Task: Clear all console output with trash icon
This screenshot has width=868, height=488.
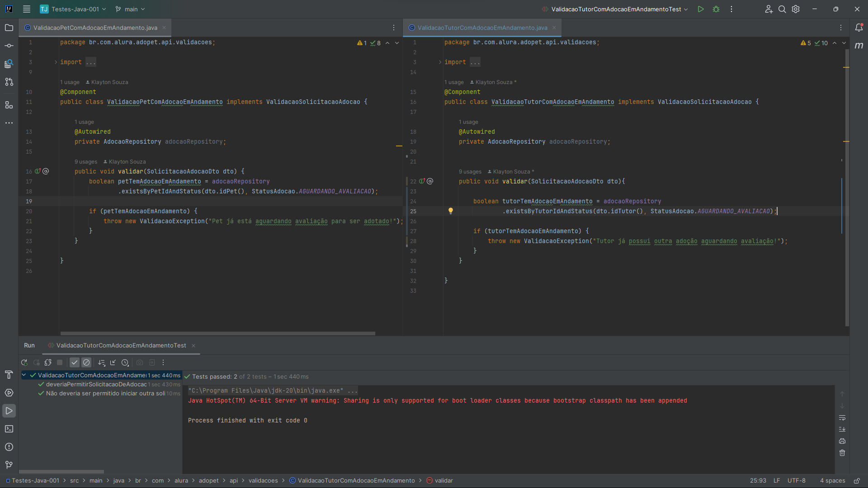Action: click(842, 453)
